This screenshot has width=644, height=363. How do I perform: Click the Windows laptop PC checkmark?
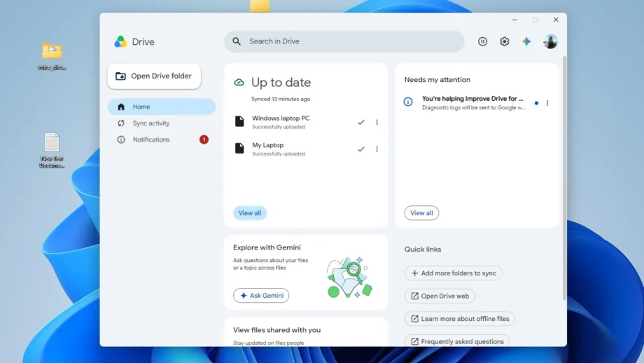[361, 122]
